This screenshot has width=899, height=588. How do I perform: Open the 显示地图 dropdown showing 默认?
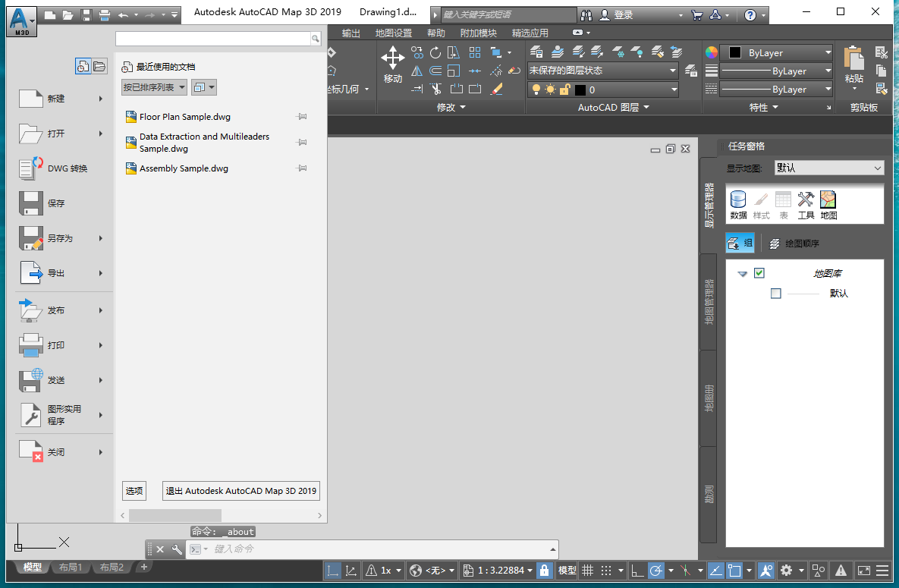click(828, 168)
